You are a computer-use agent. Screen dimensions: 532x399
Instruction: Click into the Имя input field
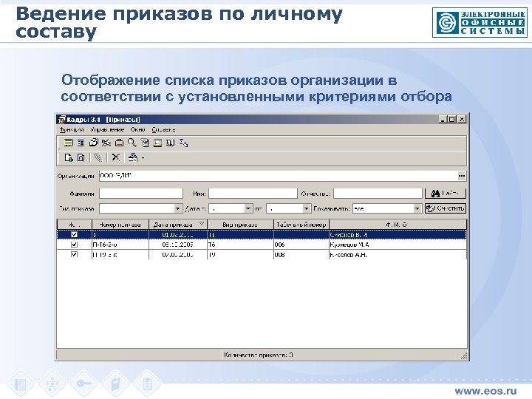point(253,194)
